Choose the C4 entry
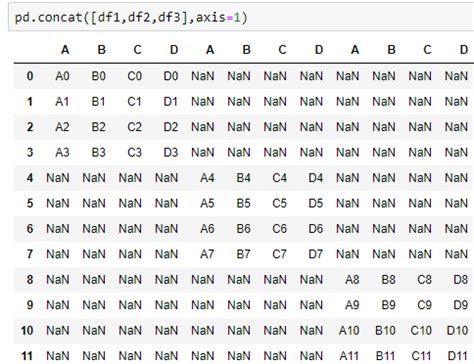 pos(280,178)
